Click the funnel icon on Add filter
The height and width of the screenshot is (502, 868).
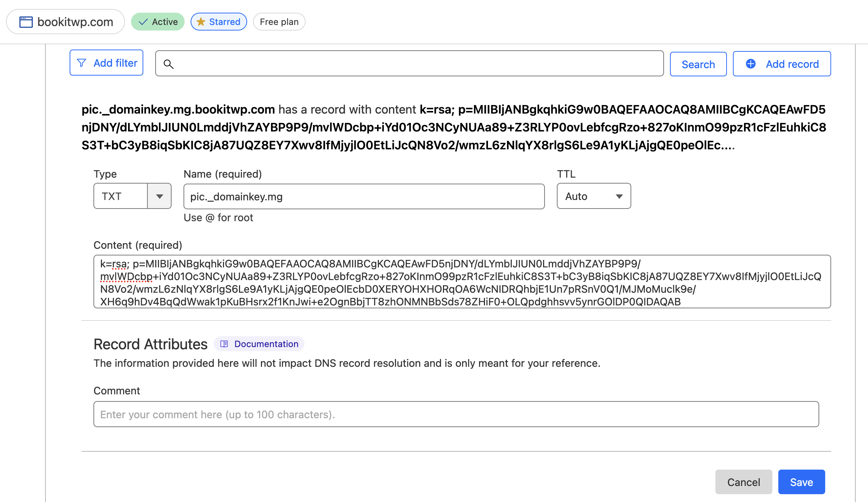click(82, 63)
